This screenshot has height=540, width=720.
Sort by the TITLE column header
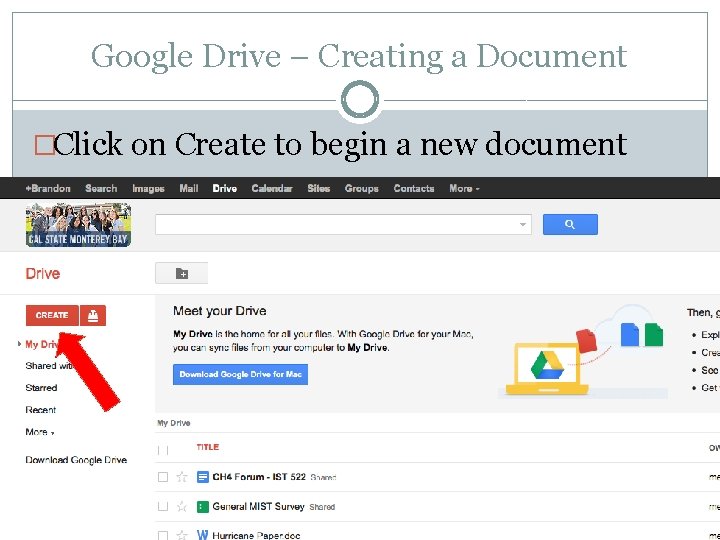[208, 447]
